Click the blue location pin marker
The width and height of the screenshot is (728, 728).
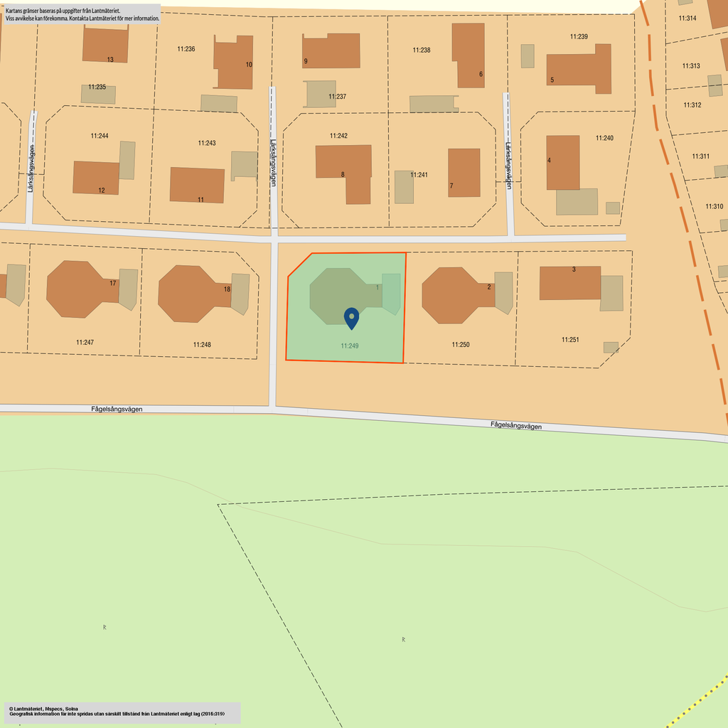(x=351, y=318)
